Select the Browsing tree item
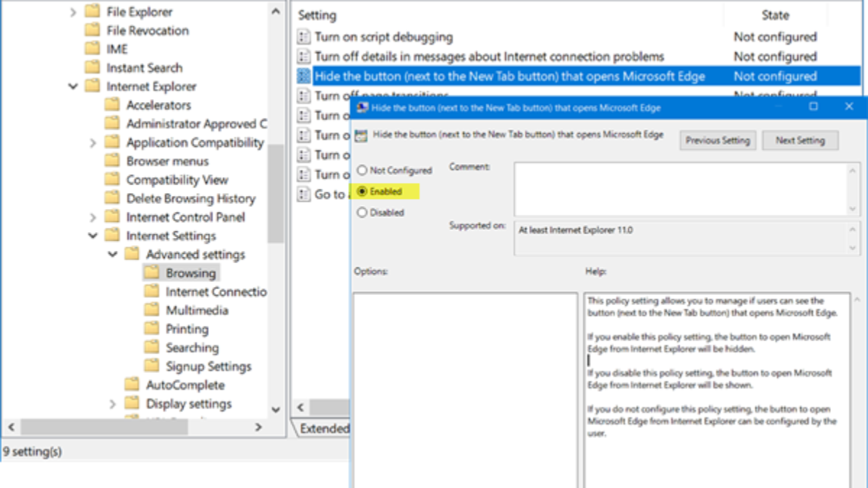 [x=191, y=273]
